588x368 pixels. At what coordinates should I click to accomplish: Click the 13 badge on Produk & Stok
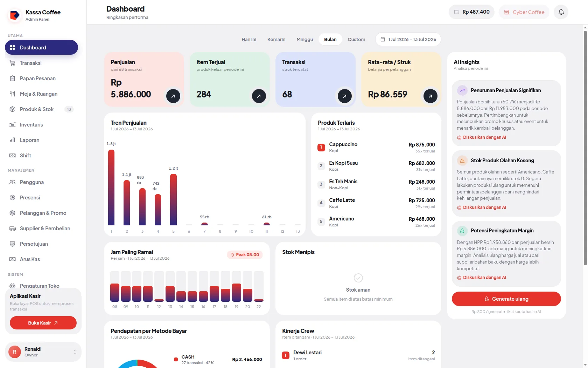(69, 109)
